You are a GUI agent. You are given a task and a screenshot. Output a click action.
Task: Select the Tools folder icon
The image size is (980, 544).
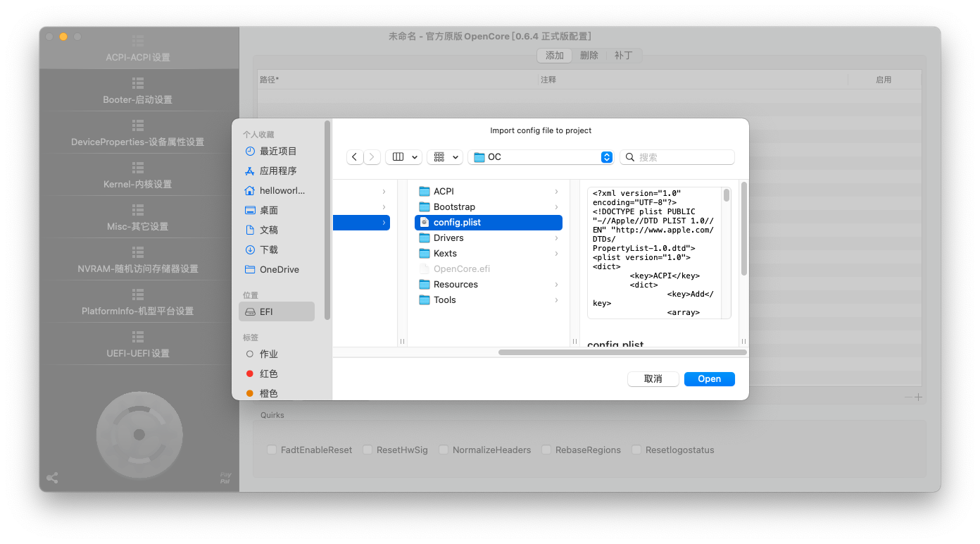pyautogui.click(x=424, y=299)
